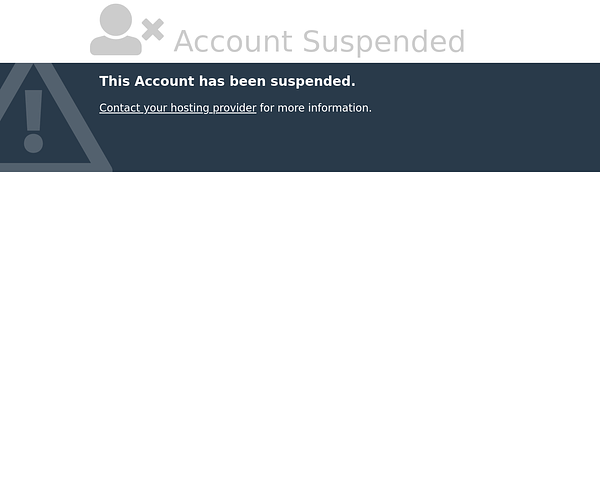Click the word 'This' in the bold message
This screenshot has height=480, width=600.
click(114, 81)
